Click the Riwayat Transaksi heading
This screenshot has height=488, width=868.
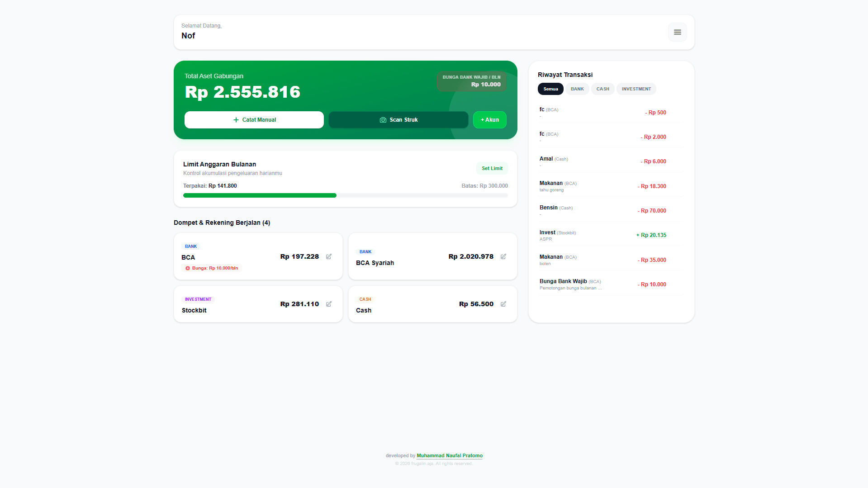(x=565, y=75)
